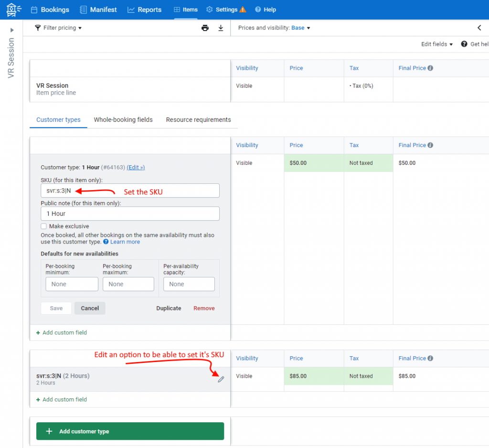Click pencil icon to edit 2 Hours option
Image resolution: width=489 pixels, height=448 pixels.
point(221,379)
